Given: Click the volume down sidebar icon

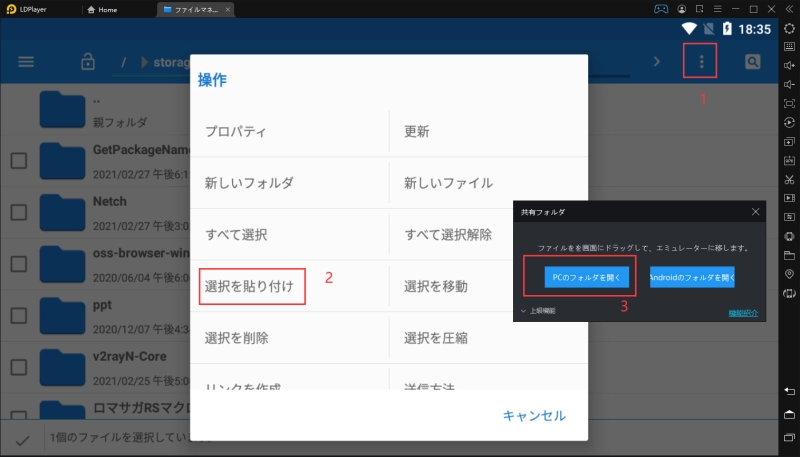Looking at the screenshot, I should pos(789,84).
